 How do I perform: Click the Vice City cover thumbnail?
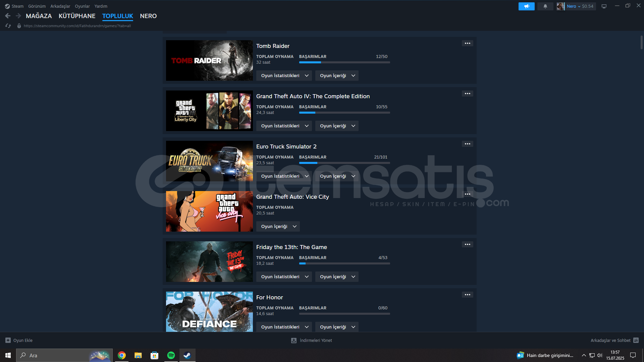point(209,211)
